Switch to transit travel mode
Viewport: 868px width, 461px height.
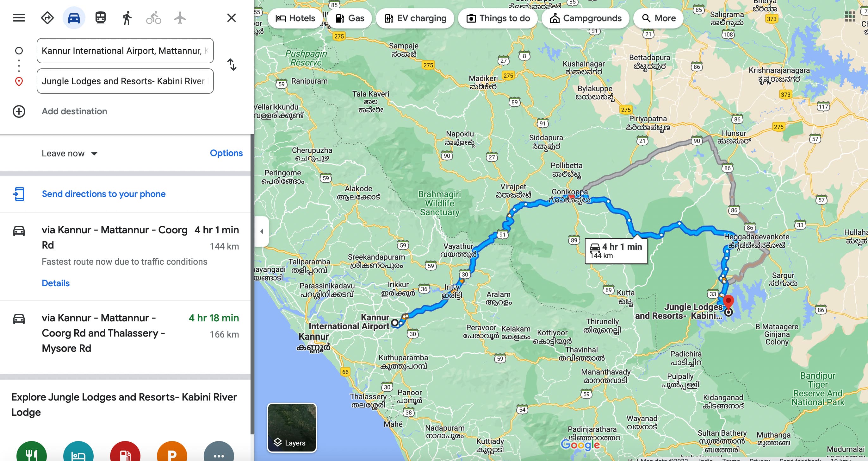point(100,18)
